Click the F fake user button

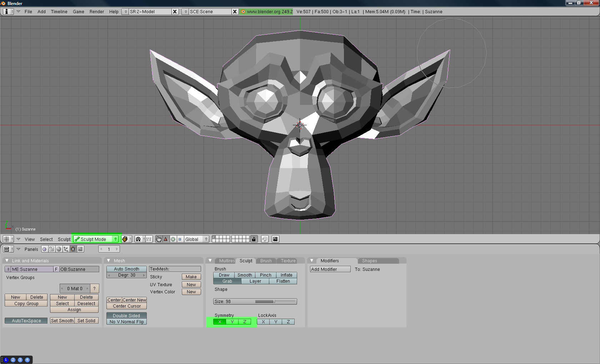point(56,269)
